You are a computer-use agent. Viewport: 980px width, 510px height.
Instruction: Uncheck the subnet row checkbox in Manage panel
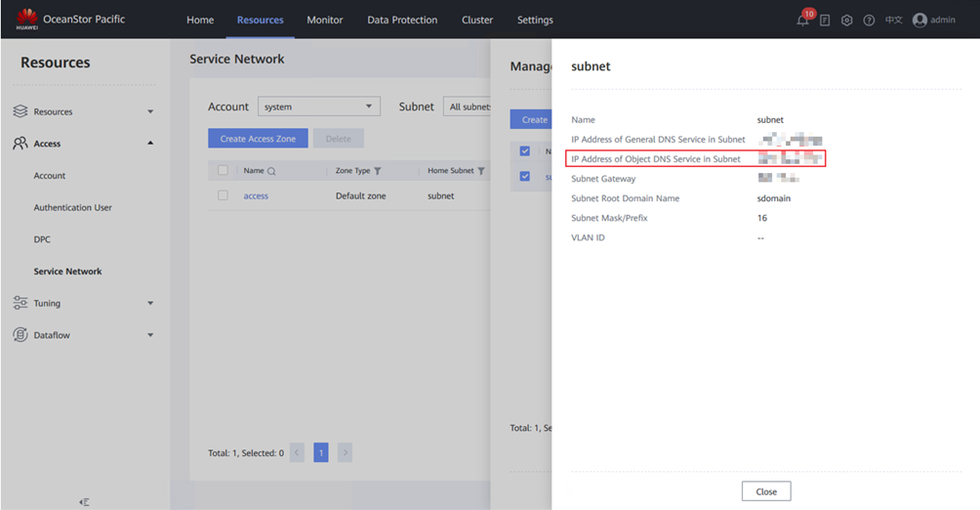(x=525, y=177)
